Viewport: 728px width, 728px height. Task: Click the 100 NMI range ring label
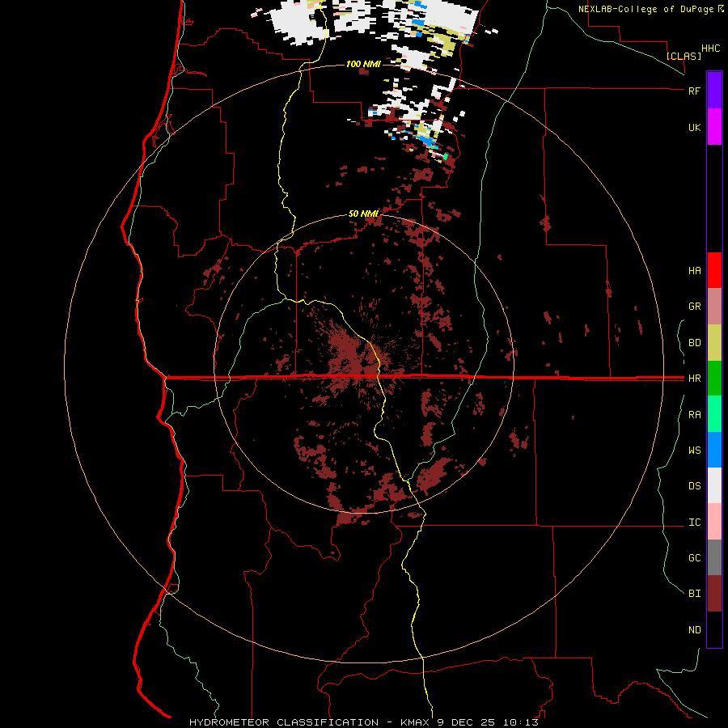pos(363,64)
